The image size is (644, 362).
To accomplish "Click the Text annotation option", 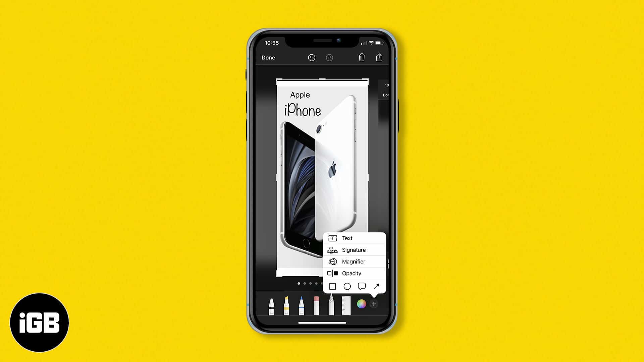I will [354, 238].
